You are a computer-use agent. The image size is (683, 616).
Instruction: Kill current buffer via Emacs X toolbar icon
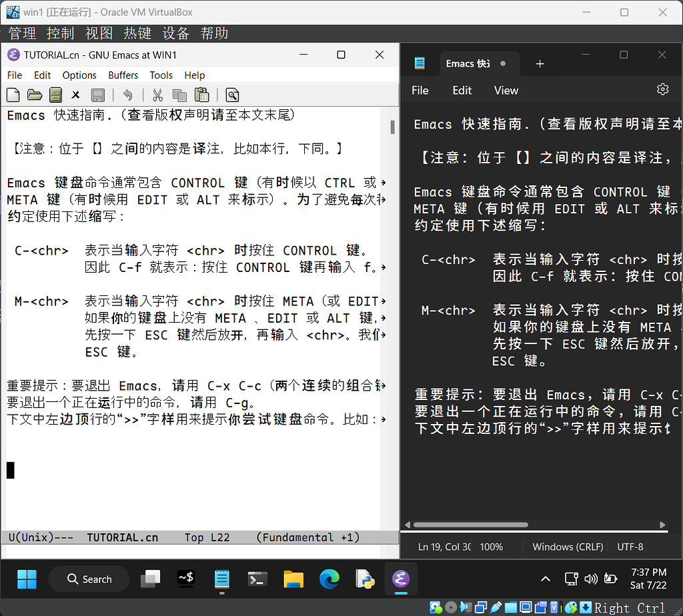click(75, 95)
